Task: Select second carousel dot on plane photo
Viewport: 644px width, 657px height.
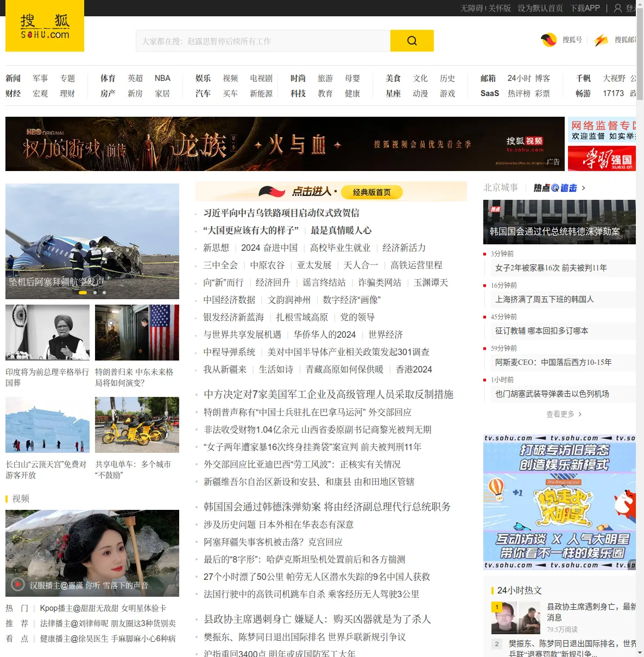Action: (x=95, y=293)
